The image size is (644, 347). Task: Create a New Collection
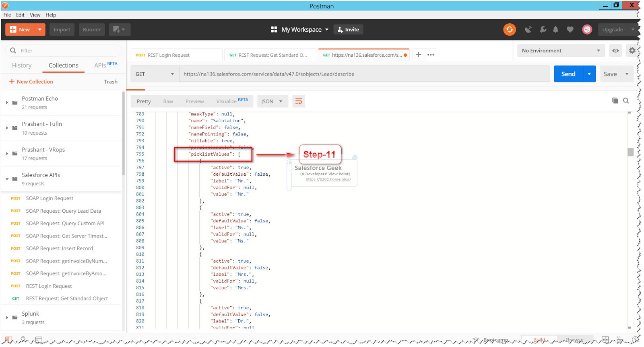(31, 82)
